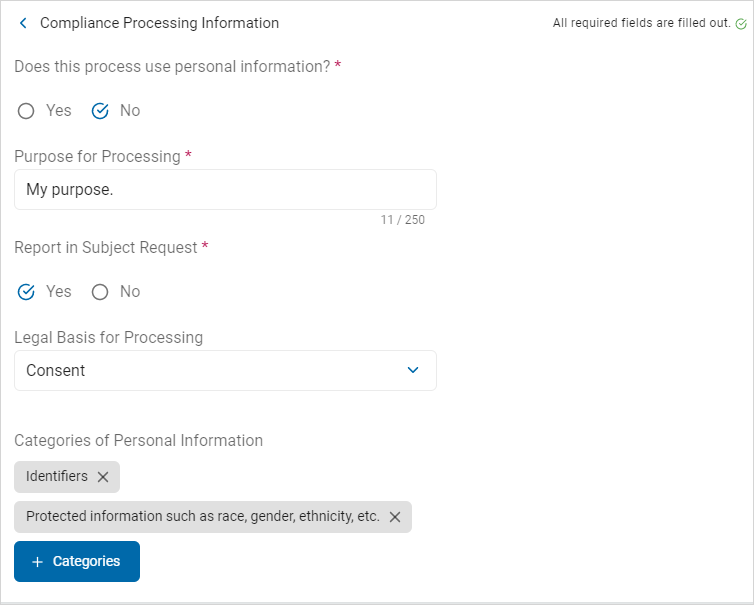
Task: Click the Purpose for Processing text field
Action: 225,189
